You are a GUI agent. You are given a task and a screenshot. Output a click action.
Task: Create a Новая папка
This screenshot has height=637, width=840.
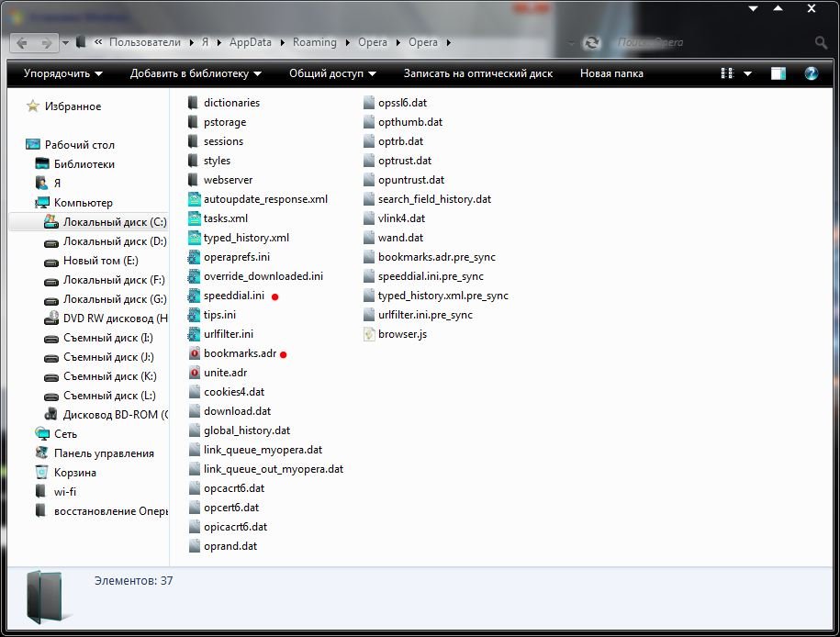coord(611,73)
